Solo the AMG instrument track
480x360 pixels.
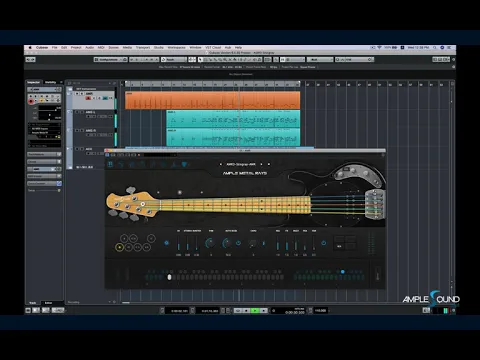(82, 94)
